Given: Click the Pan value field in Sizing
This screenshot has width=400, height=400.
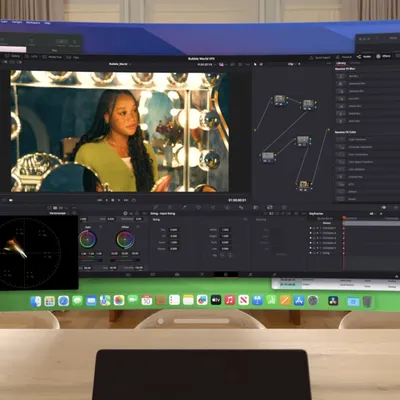Looking at the screenshot, I should (x=173, y=230).
